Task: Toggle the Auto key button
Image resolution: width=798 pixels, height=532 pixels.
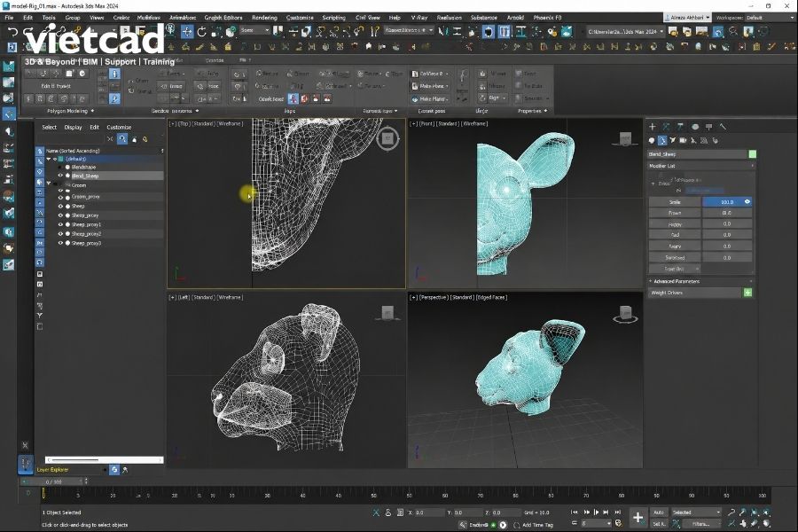Action: click(x=659, y=512)
